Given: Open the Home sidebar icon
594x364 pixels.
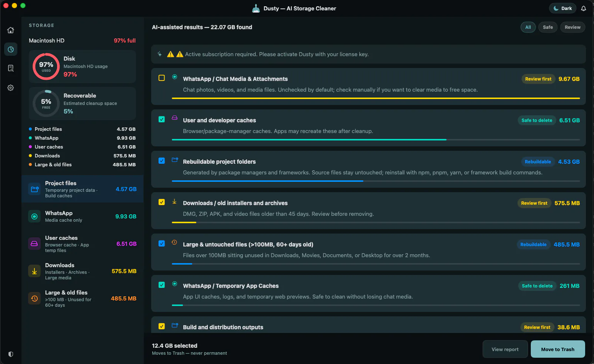Looking at the screenshot, I should click(x=11, y=30).
